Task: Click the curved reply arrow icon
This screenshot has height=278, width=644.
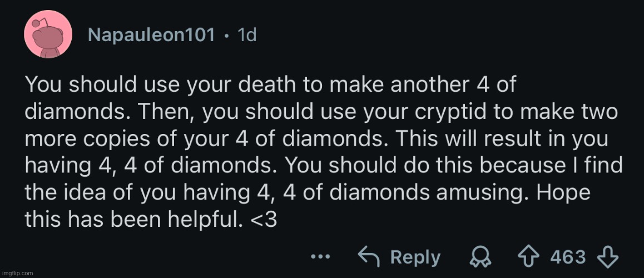Action: (368, 257)
